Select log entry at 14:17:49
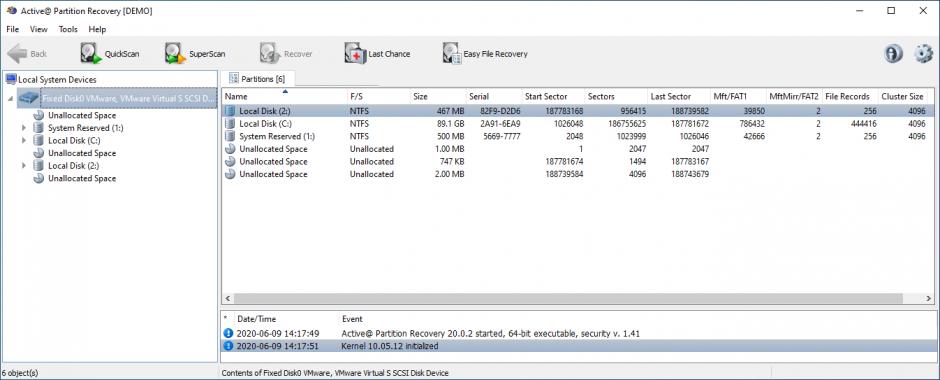The height and width of the screenshot is (380, 940). click(578, 333)
